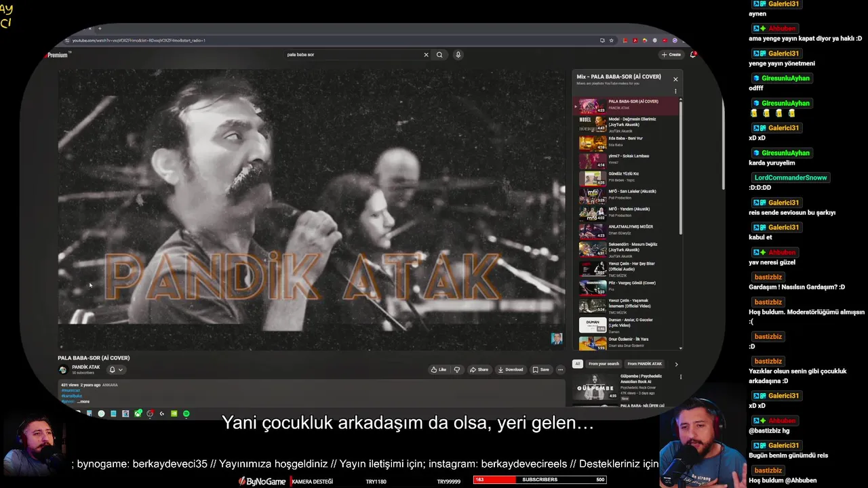Image resolution: width=868 pixels, height=488 pixels.
Task: Open a new browser tab
Action: [100, 28]
